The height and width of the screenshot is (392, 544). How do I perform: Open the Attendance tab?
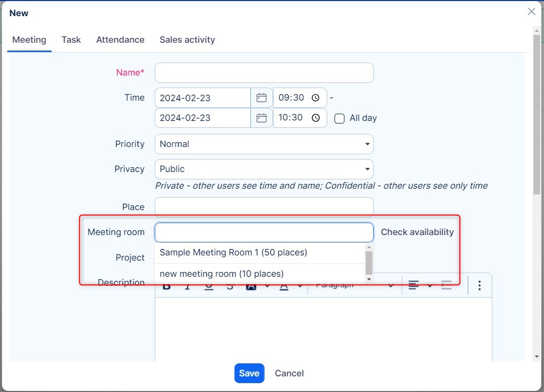120,40
